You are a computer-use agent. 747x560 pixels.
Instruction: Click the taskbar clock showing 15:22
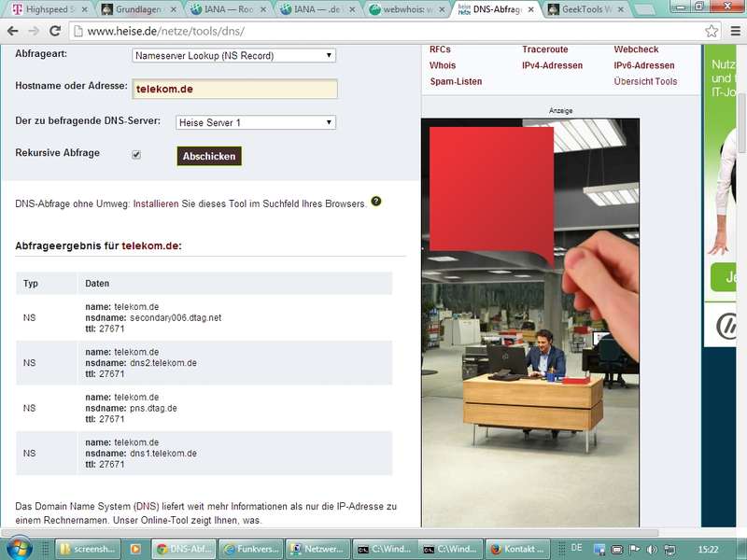[708, 550]
